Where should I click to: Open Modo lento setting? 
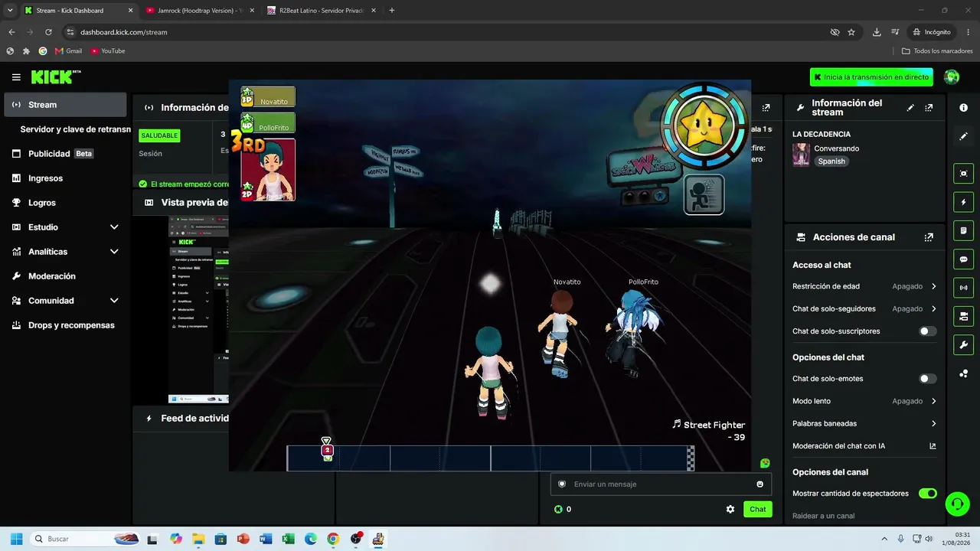click(x=864, y=401)
